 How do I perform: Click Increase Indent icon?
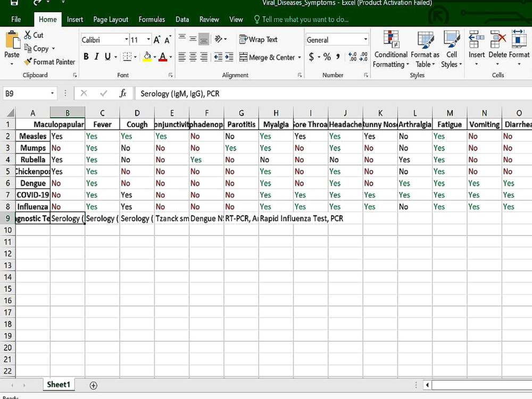tap(229, 57)
